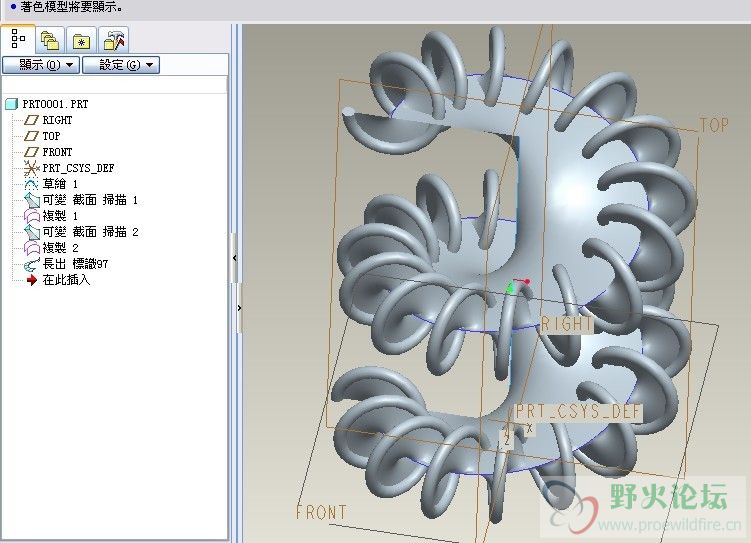Select the RIGHT datum plane in tree
The image size is (751, 543).
[x=57, y=120]
